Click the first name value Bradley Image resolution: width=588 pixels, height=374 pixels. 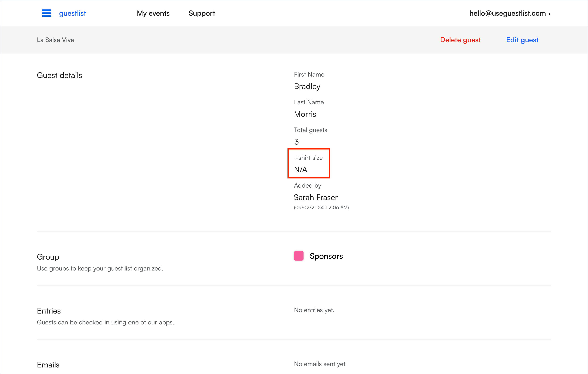pos(307,86)
